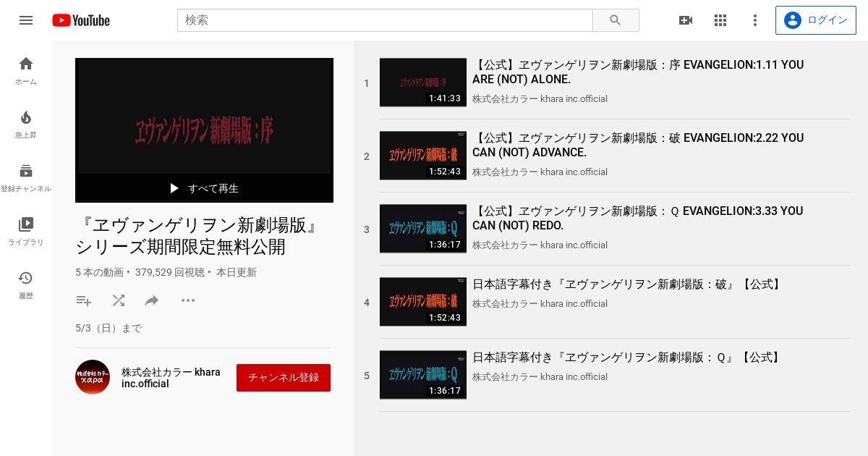Open thumbnail of video 5 with subtitles Q
This screenshot has height=456, width=868.
[x=423, y=375]
